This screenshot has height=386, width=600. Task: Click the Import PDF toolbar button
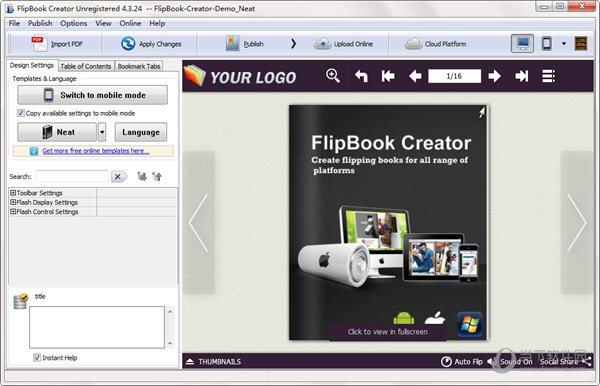(x=57, y=44)
